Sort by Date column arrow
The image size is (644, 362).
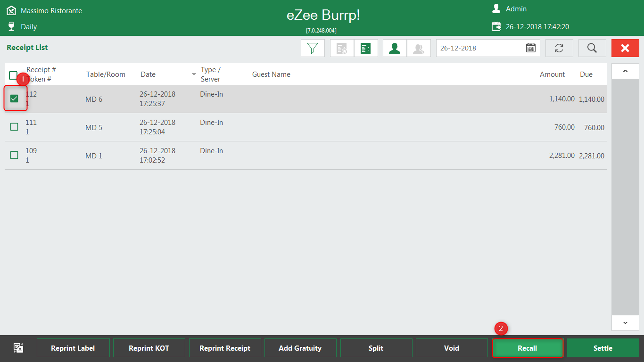click(194, 74)
